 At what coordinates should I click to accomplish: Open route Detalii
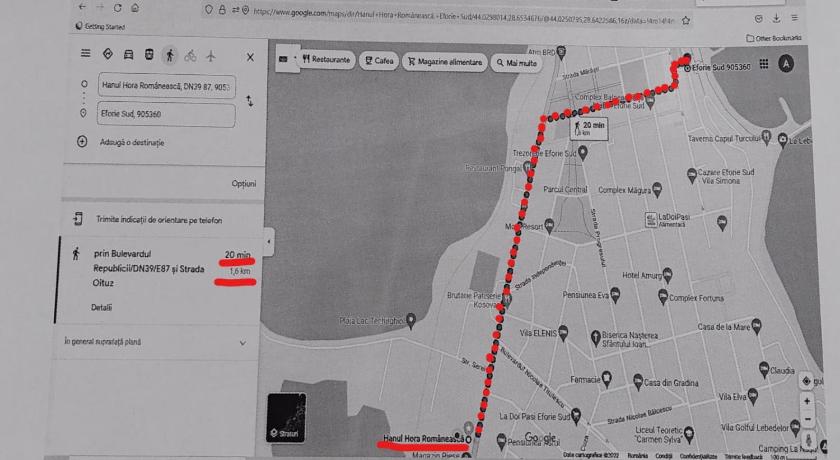coord(101,307)
